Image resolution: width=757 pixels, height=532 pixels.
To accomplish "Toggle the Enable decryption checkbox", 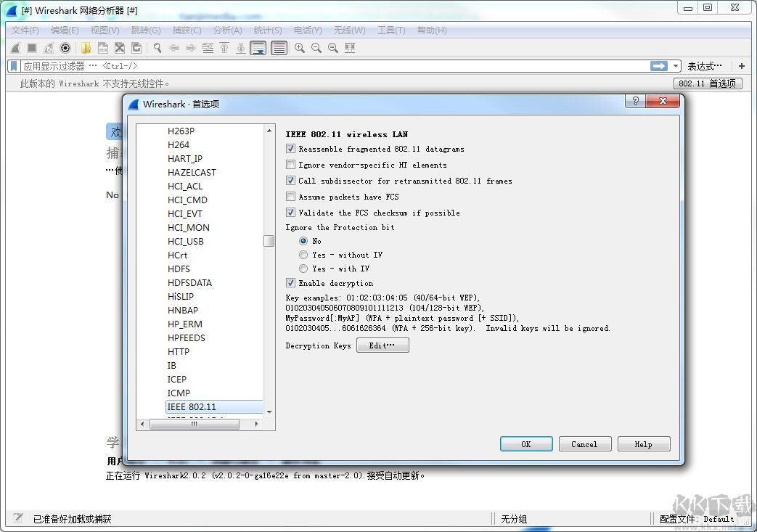I will click(x=290, y=283).
